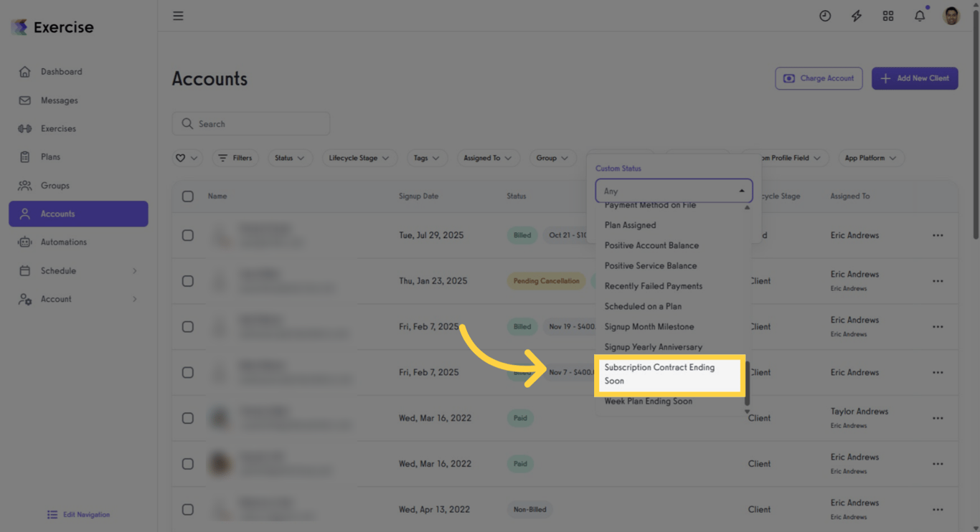
Task: Open the heart favorites filter
Action: [x=187, y=158]
